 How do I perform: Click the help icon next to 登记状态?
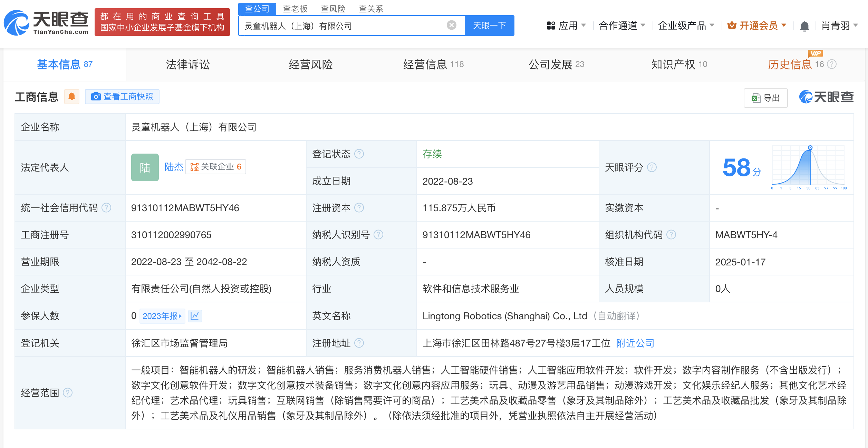[359, 154]
